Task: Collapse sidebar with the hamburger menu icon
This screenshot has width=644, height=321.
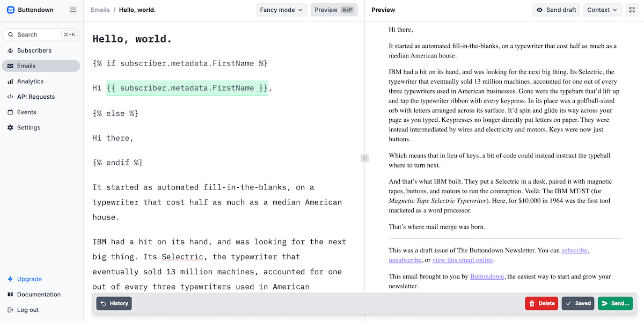Action: click(74, 10)
